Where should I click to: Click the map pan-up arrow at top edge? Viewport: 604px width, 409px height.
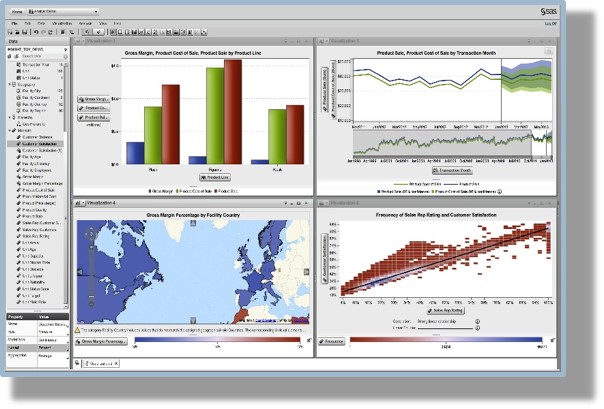click(x=193, y=223)
